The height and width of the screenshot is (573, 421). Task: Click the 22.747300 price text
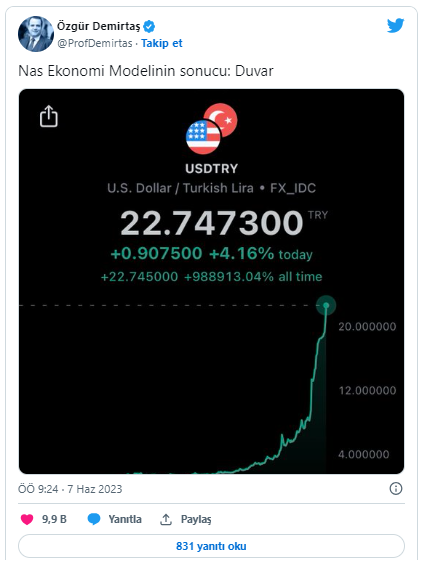click(x=212, y=223)
